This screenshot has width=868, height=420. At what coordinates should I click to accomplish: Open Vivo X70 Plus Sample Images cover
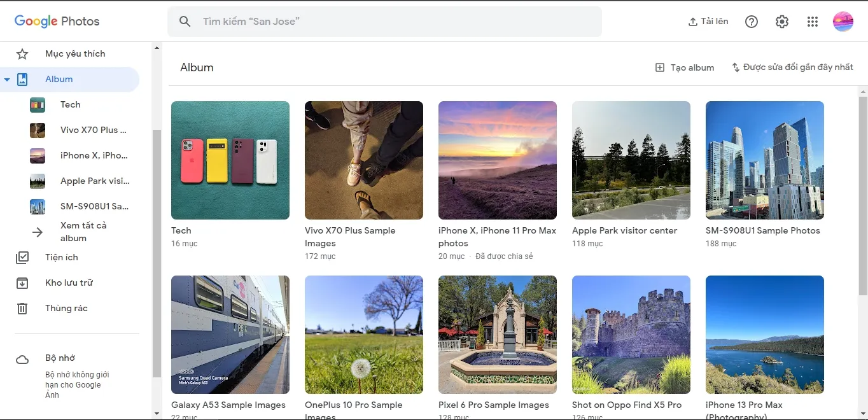click(364, 160)
